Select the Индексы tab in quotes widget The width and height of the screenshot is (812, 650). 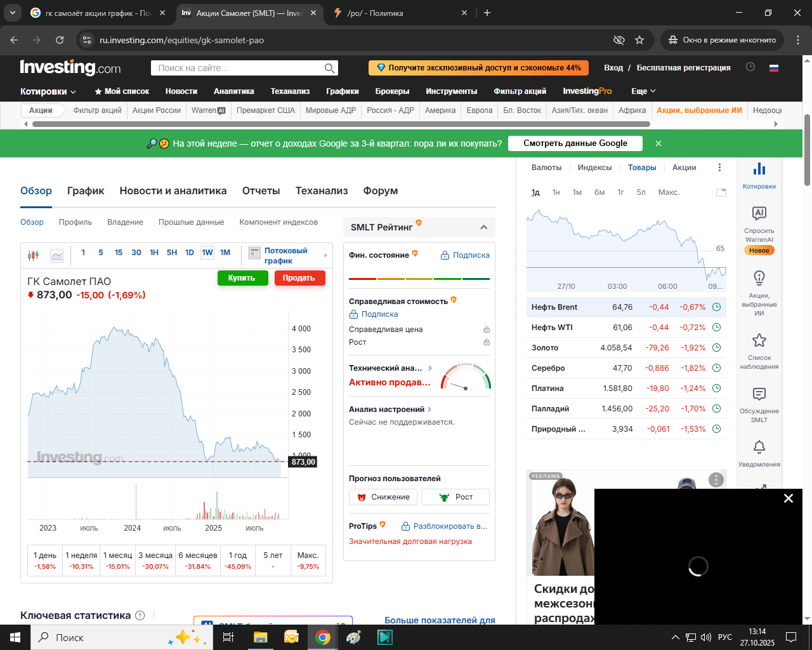coord(594,168)
